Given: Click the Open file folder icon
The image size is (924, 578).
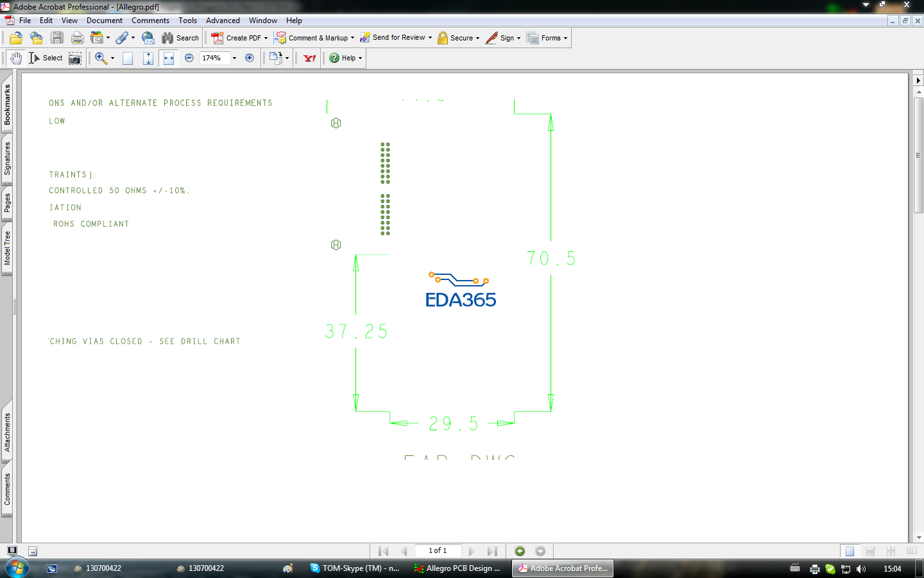Looking at the screenshot, I should point(16,38).
